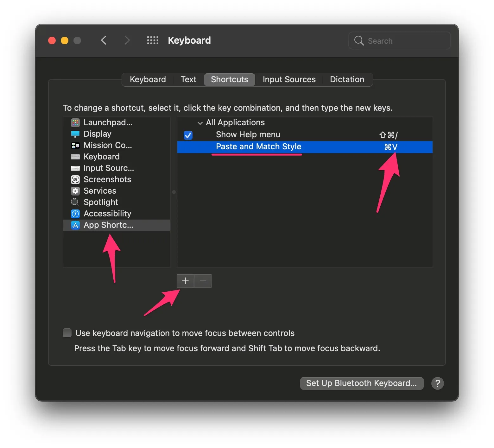This screenshot has width=494, height=448.
Task: Show all preferences via the grid icon
Action: click(x=153, y=40)
